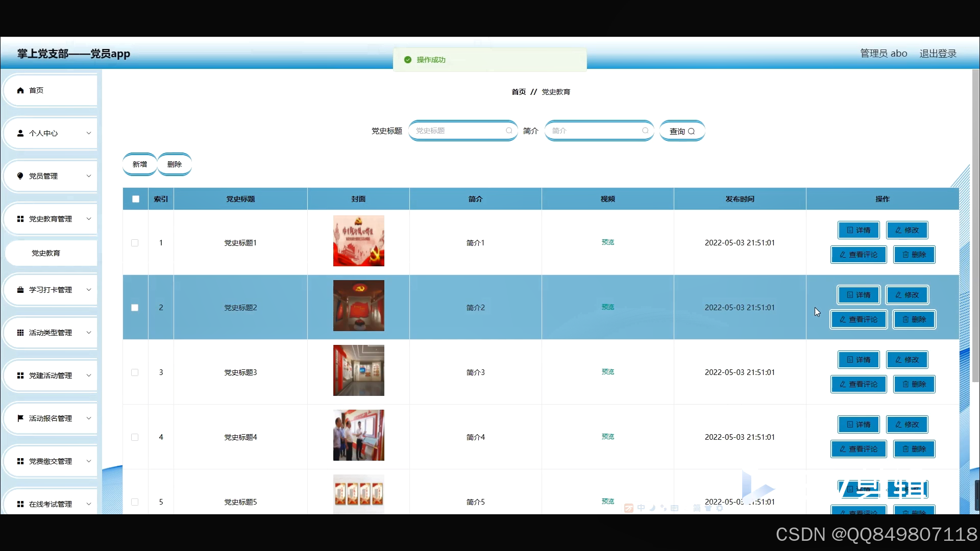Image resolution: width=980 pixels, height=551 pixels.
Task: Click the vertical page scrollbar
Action: (975, 224)
